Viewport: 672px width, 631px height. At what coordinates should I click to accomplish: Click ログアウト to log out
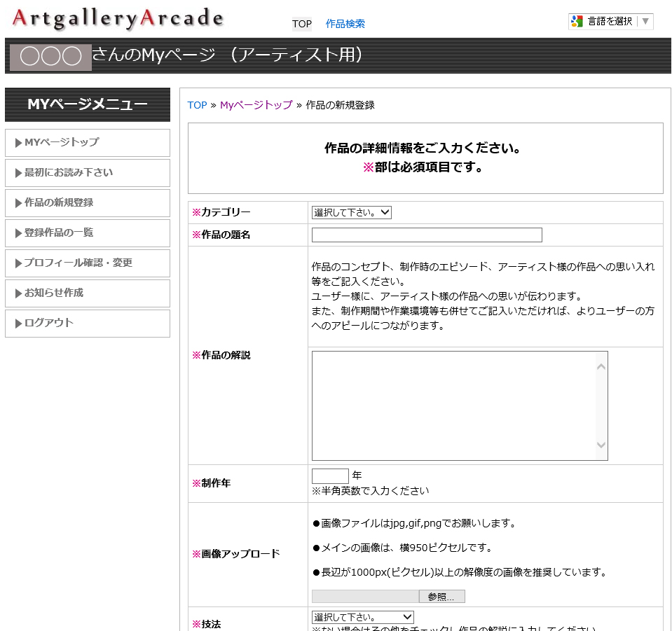click(88, 323)
